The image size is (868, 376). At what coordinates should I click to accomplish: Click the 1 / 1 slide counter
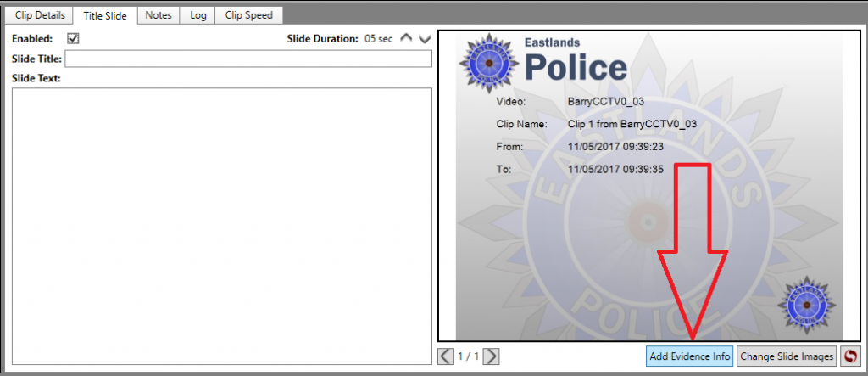[x=468, y=356]
